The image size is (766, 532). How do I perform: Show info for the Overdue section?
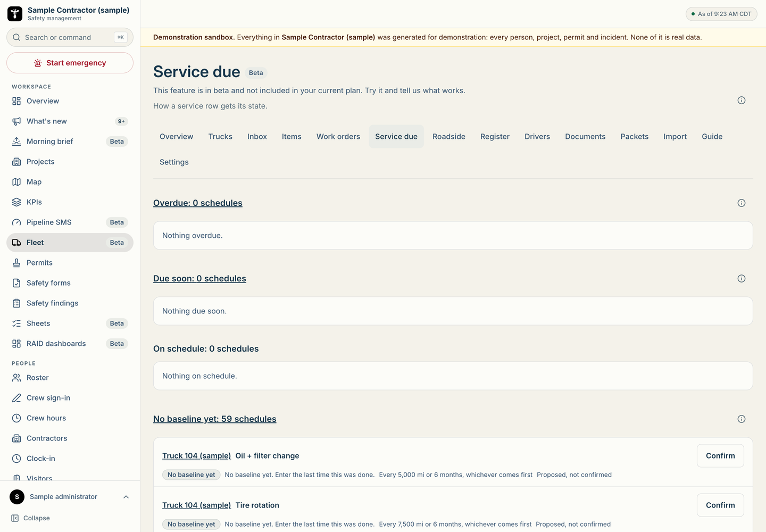click(742, 203)
